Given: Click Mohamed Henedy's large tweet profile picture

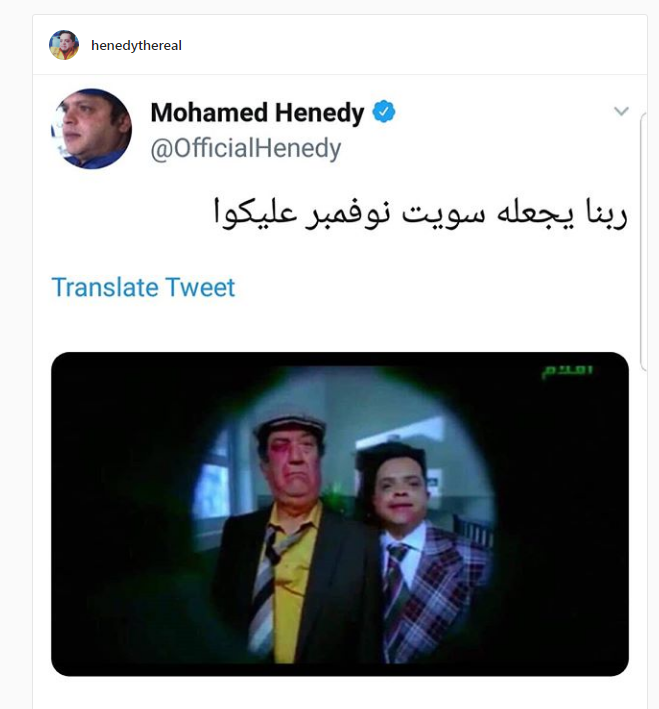Looking at the screenshot, I should click(x=91, y=129).
